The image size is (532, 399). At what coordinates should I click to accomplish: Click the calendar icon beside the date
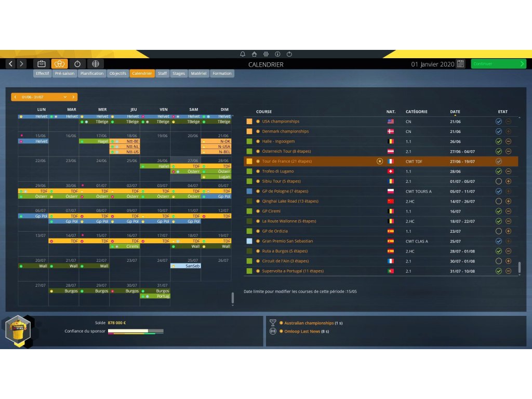460,64
